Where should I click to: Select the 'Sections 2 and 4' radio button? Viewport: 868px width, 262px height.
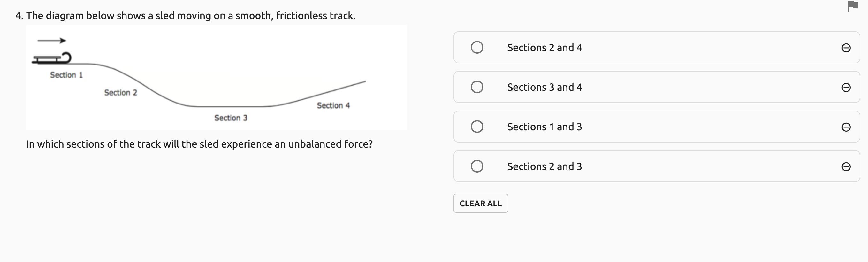pyautogui.click(x=477, y=48)
